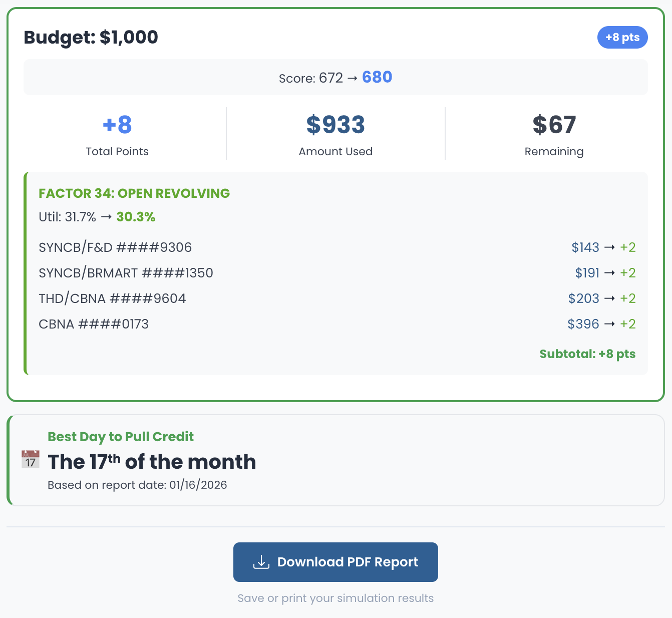Viewport: 672px width, 618px height.
Task: Click the 30.3% utilization value
Action: pyautogui.click(x=136, y=217)
